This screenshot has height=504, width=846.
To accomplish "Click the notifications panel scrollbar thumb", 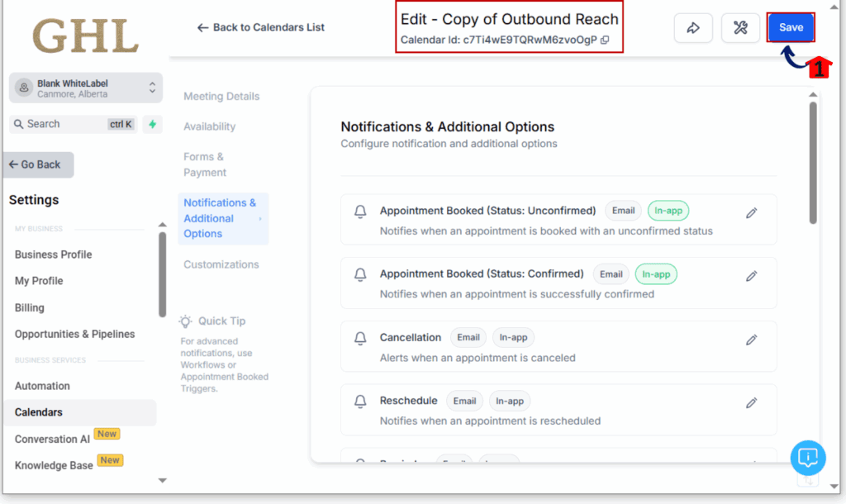I will 813,163.
